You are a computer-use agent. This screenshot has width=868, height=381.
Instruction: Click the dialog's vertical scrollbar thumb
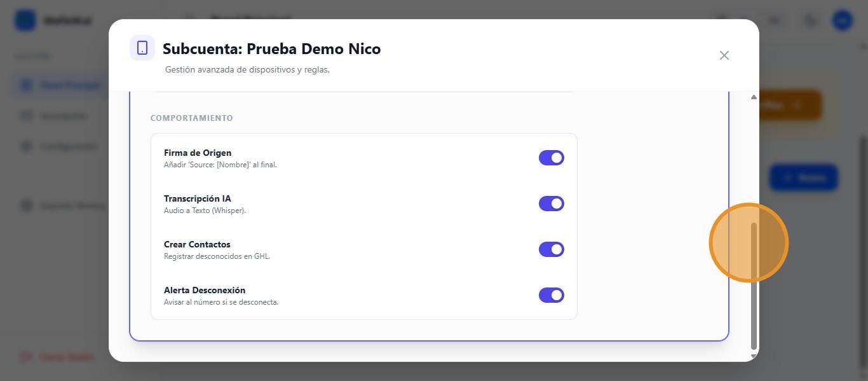click(x=754, y=286)
